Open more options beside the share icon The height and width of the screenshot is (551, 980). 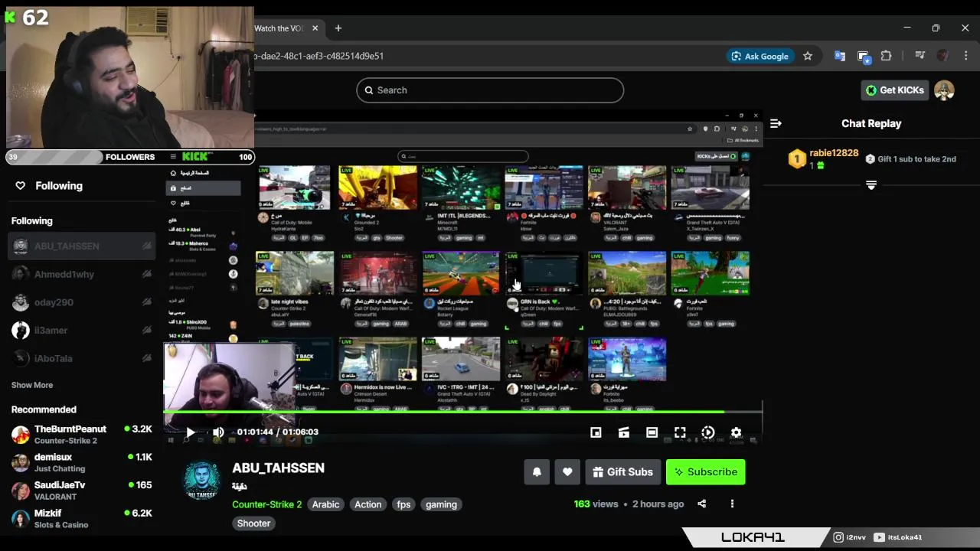coord(732,504)
